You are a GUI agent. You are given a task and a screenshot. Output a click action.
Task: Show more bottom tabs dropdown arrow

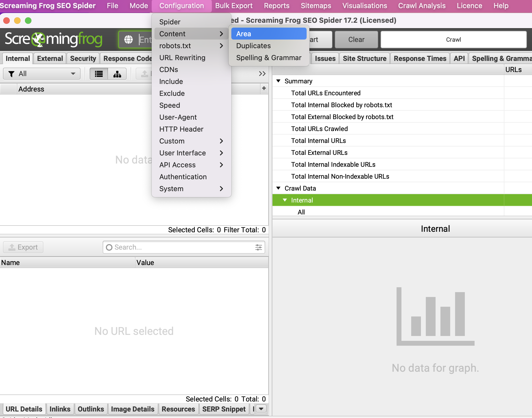[x=261, y=409]
